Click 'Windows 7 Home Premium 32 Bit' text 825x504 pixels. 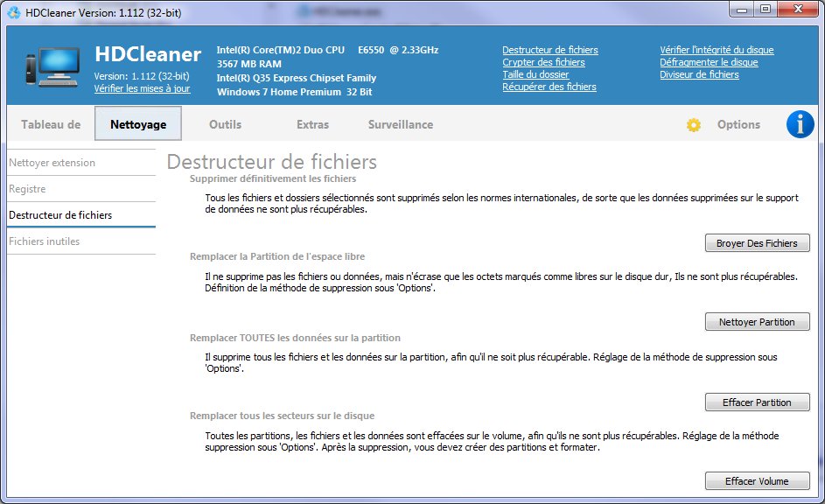(x=294, y=92)
